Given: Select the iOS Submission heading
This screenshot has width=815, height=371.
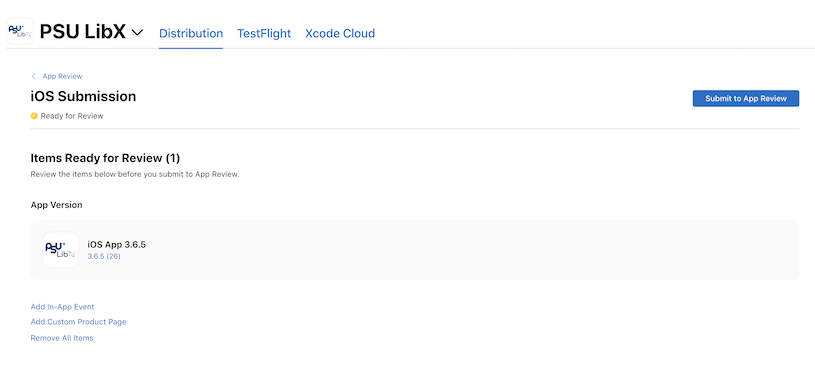Looking at the screenshot, I should (x=83, y=96).
